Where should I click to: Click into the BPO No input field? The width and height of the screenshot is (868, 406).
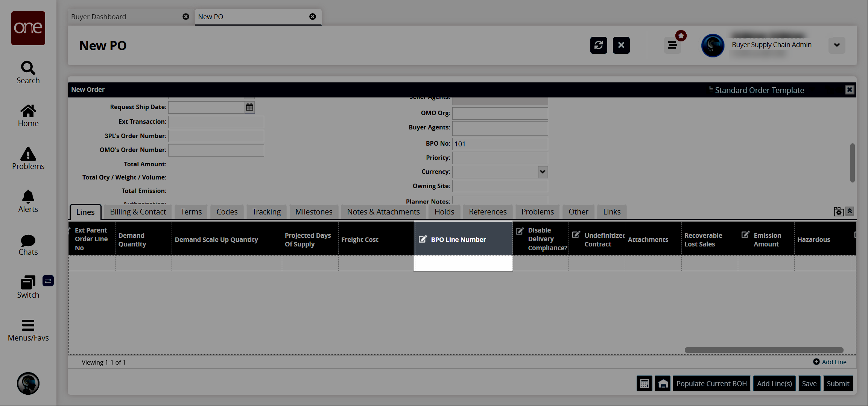tap(500, 144)
